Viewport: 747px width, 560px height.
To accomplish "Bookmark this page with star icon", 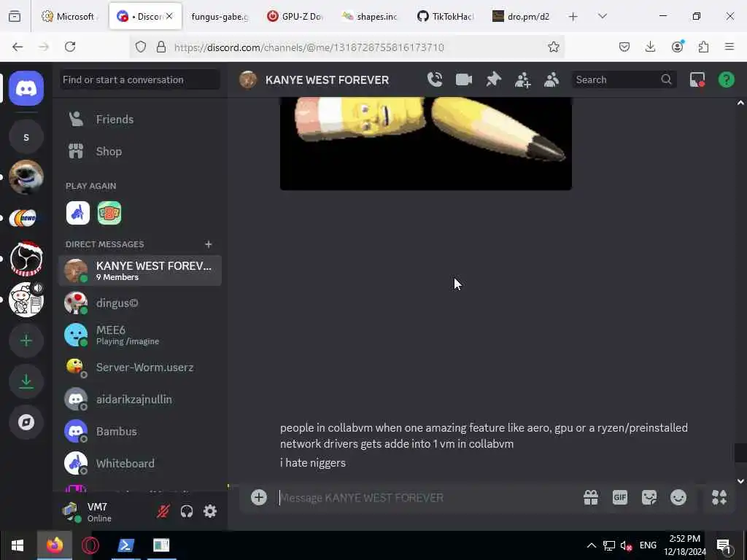I will [554, 47].
